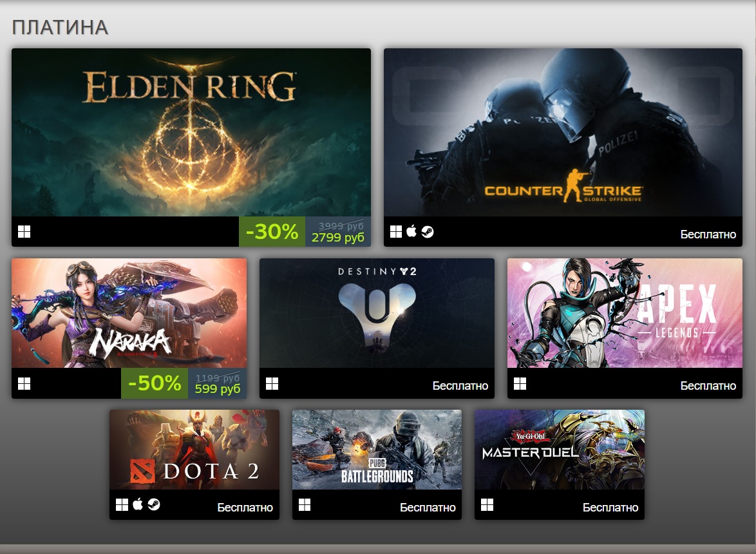
Task: Click the Windows icon under Elden Ring
Action: tap(24, 232)
